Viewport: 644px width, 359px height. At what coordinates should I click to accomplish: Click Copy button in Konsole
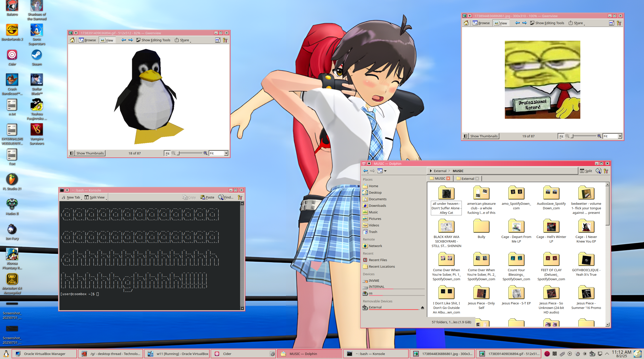click(189, 197)
